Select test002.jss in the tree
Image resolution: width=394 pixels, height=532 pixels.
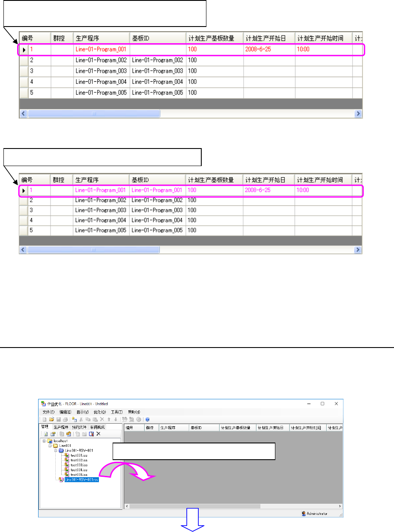79,460
